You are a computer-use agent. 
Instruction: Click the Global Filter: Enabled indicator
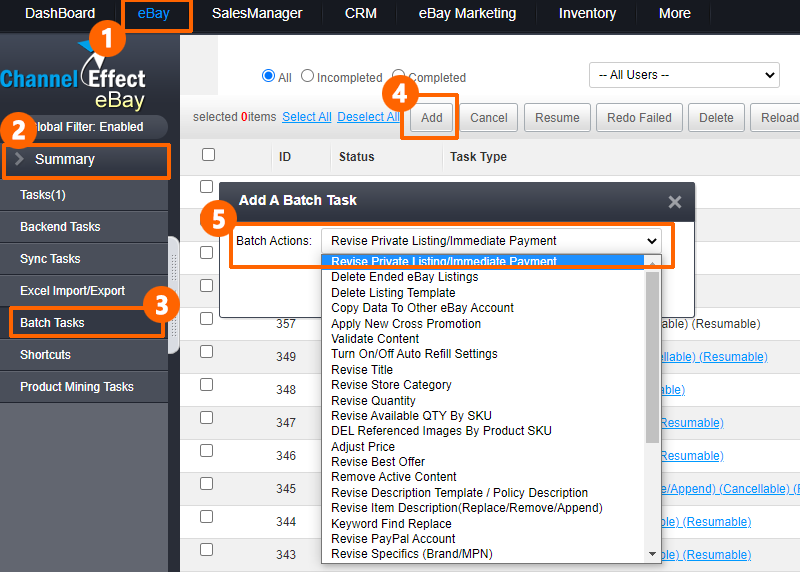point(85,127)
